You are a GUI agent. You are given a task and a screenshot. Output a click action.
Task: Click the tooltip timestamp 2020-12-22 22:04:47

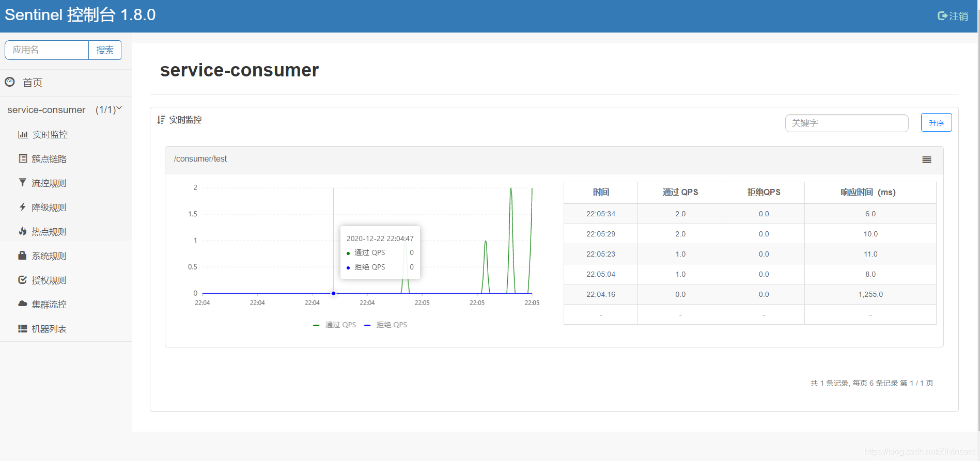coord(380,239)
